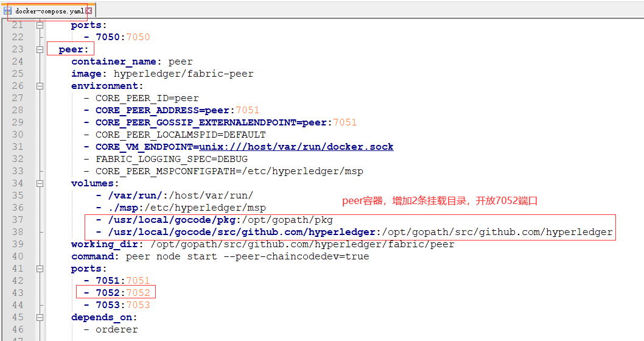The image size is (644, 341).
Task: Collapse the peer block at line 23
Action: (40, 49)
